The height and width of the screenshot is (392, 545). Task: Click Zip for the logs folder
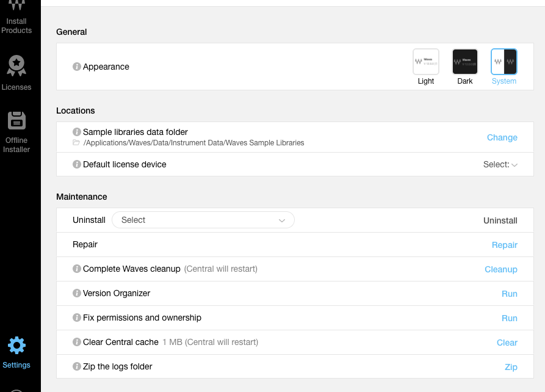pyautogui.click(x=511, y=367)
